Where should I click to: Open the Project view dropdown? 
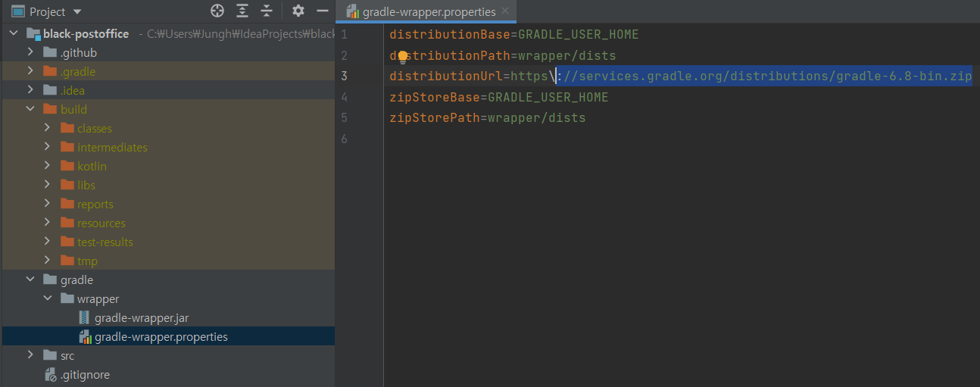click(x=77, y=12)
